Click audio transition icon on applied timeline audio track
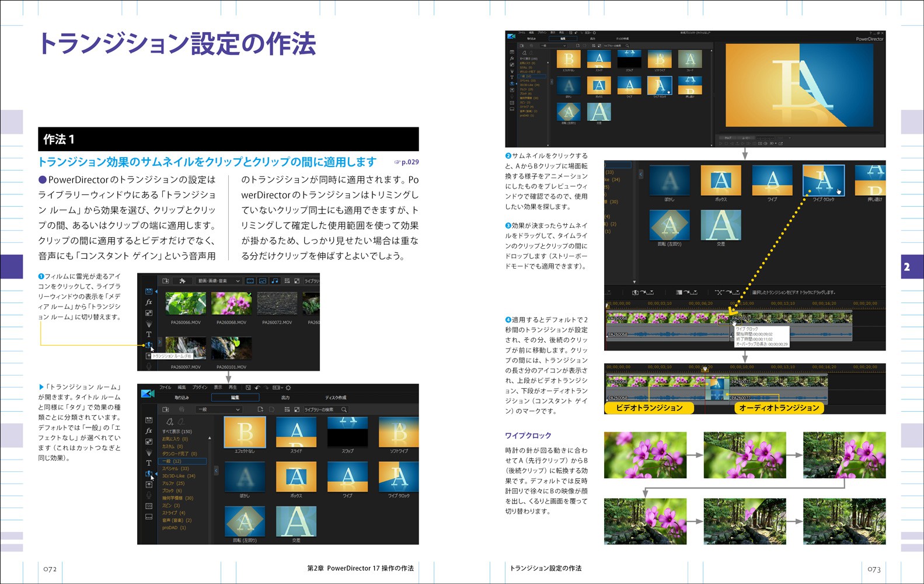Screen dimensions: 924x584 coord(717,395)
